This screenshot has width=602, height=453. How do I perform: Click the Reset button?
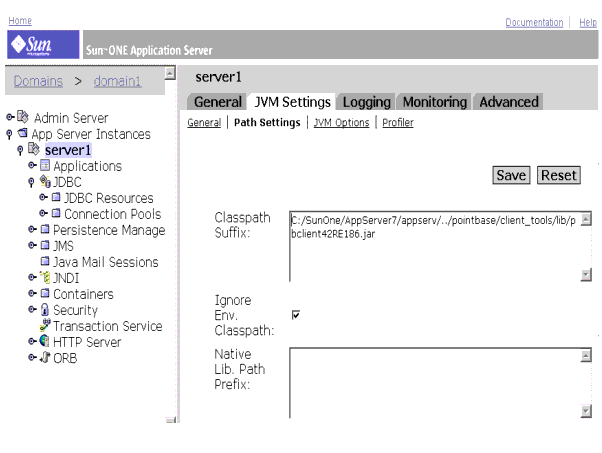559,175
